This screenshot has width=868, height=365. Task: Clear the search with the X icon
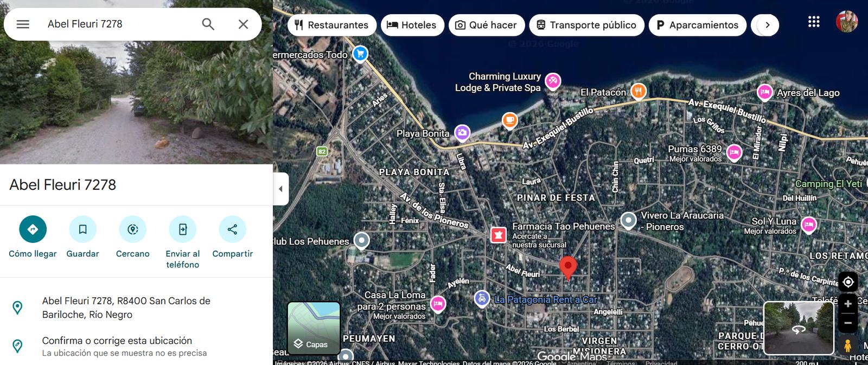pyautogui.click(x=243, y=24)
